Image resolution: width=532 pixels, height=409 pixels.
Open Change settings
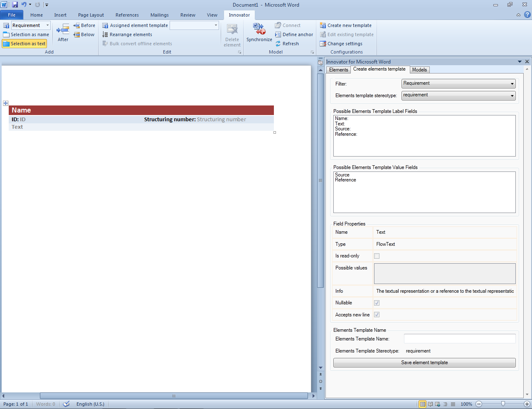[x=341, y=44]
